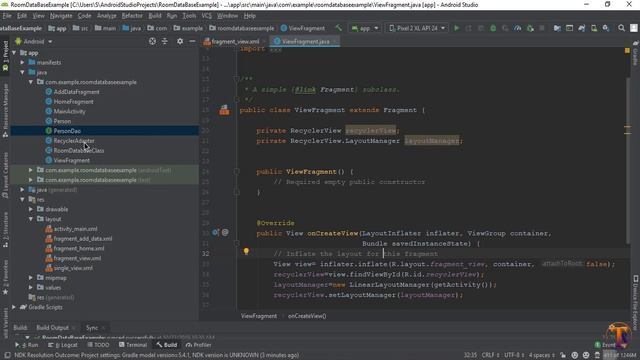Click Sync Project with Gradle Files icon
Screen dimensions: 640x360
582,28
